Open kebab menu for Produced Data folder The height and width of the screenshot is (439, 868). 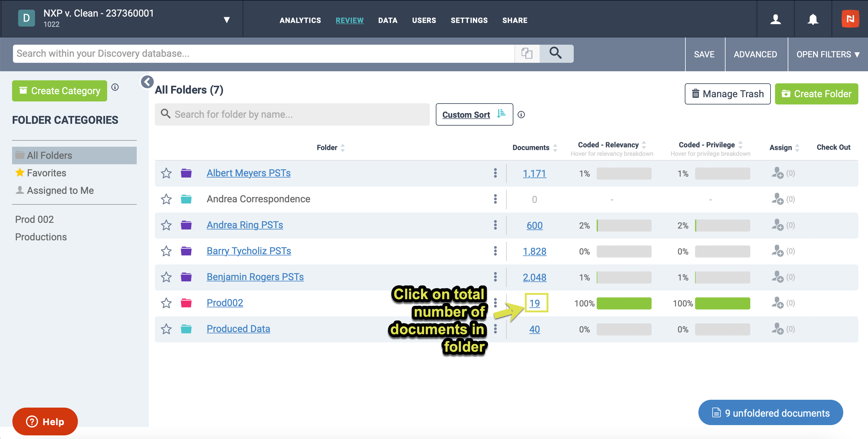(x=495, y=329)
